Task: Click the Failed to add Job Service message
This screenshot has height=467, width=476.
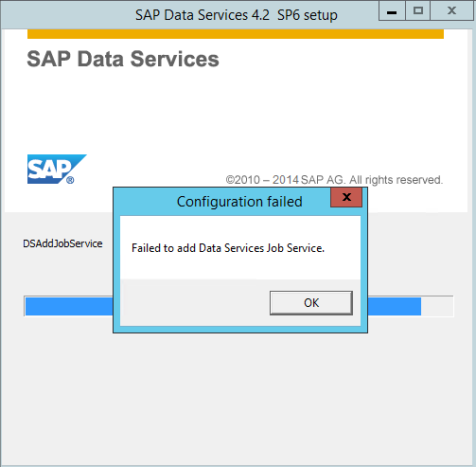Action: point(228,248)
